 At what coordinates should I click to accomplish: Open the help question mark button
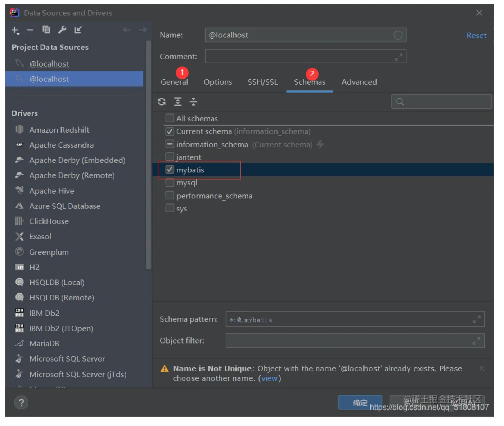[x=21, y=403]
